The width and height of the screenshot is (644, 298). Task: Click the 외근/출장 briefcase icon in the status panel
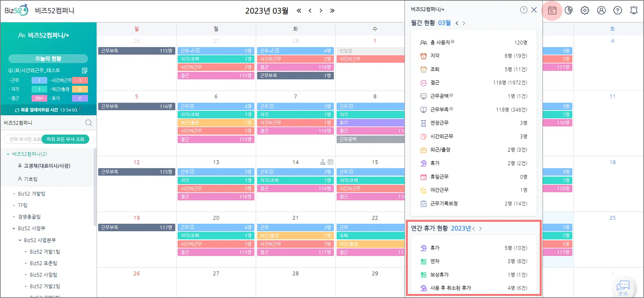(423, 150)
